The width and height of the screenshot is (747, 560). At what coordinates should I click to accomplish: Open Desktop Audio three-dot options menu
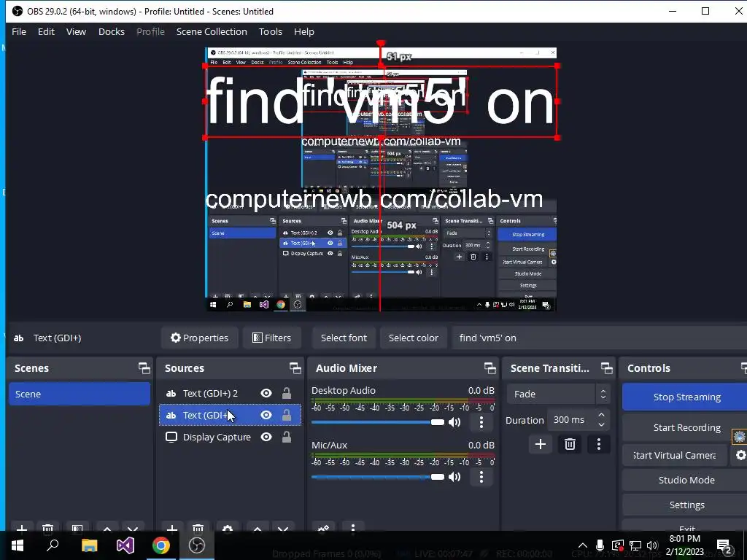point(481,422)
